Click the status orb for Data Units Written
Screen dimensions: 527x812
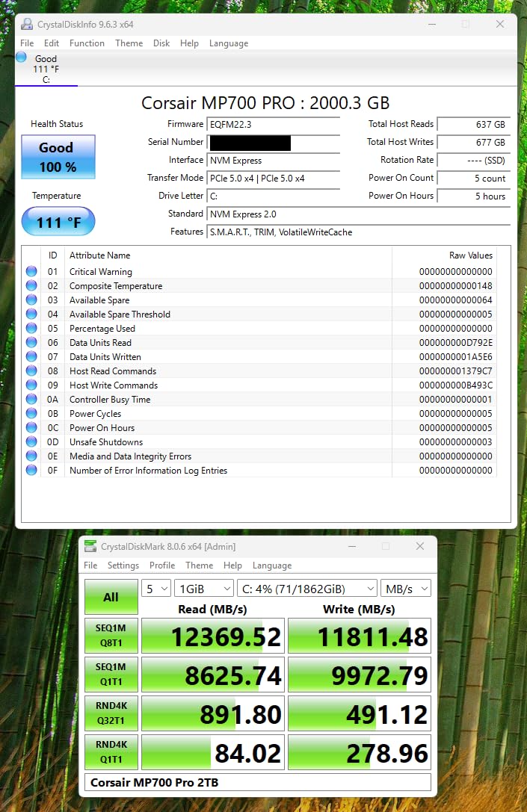click(x=31, y=356)
